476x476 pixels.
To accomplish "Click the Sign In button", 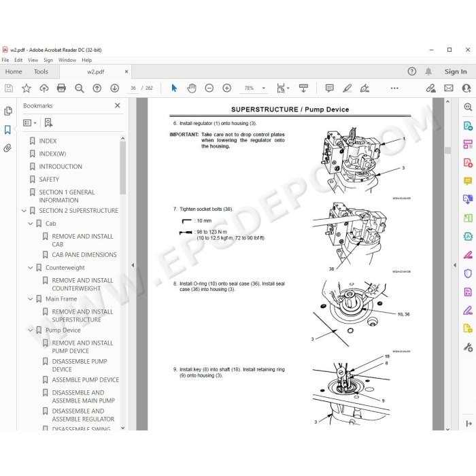I will [x=456, y=71].
